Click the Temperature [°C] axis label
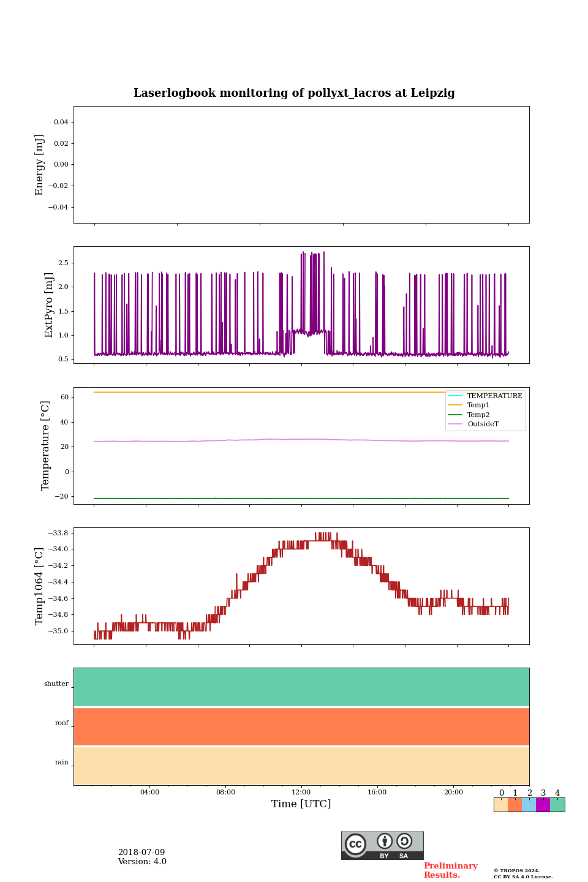 (45, 445)
